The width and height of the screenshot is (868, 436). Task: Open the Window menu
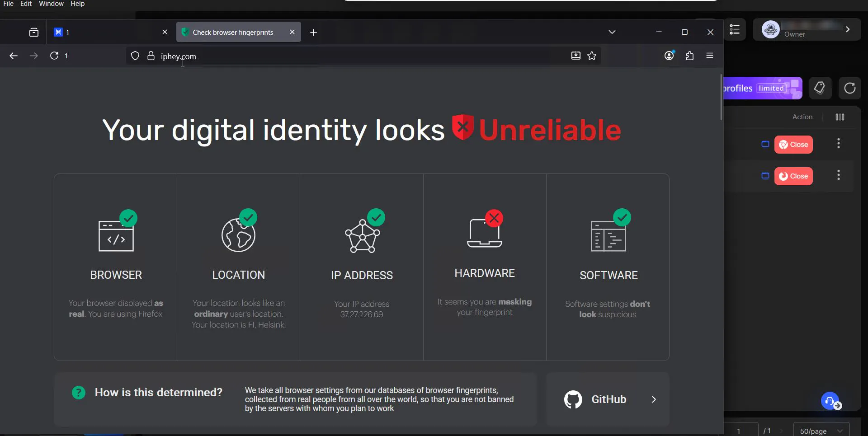click(x=51, y=4)
